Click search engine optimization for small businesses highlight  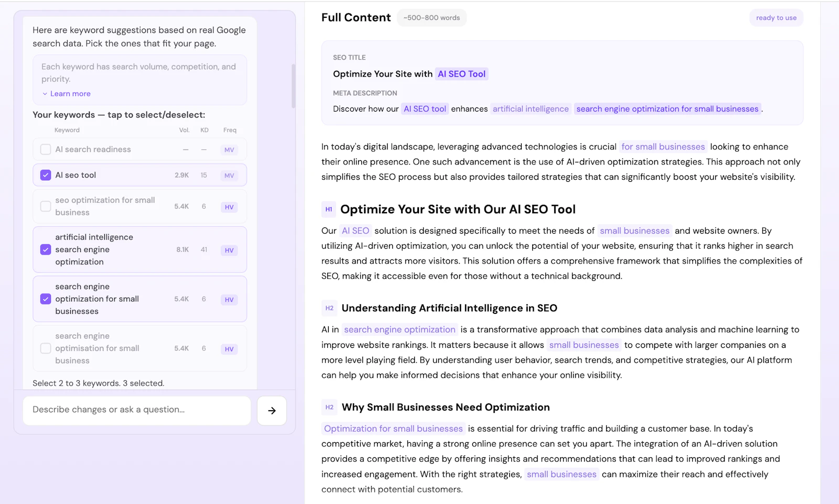click(667, 109)
